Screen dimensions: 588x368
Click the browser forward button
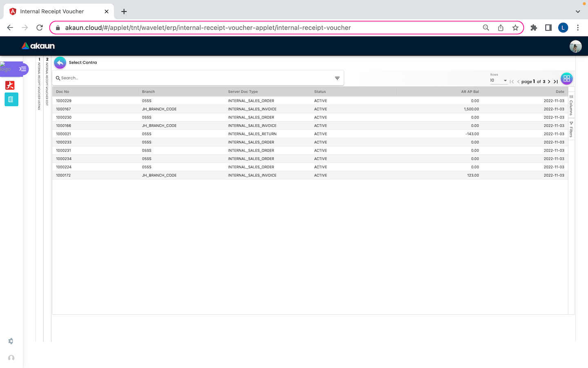(25, 27)
